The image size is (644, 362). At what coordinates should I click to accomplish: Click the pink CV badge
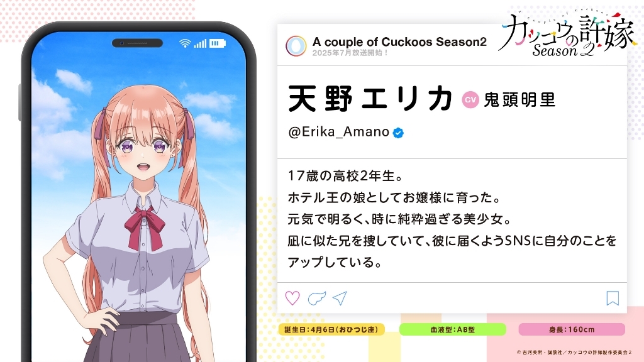(470, 100)
